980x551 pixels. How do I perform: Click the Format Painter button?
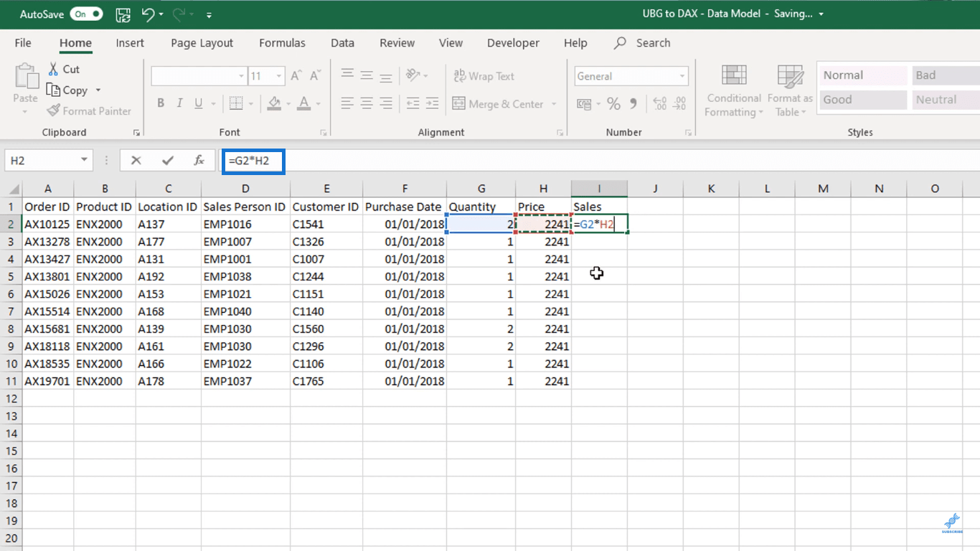pyautogui.click(x=89, y=111)
